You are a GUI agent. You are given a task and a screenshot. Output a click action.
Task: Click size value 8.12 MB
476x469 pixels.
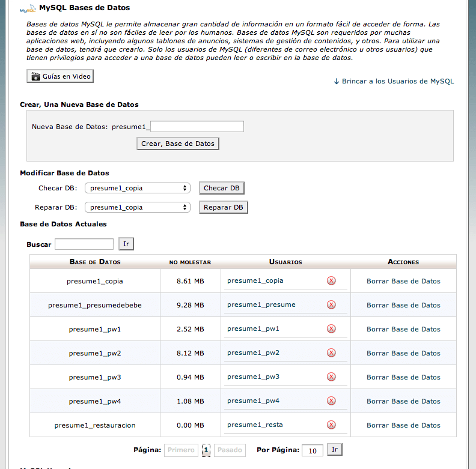click(191, 353)
